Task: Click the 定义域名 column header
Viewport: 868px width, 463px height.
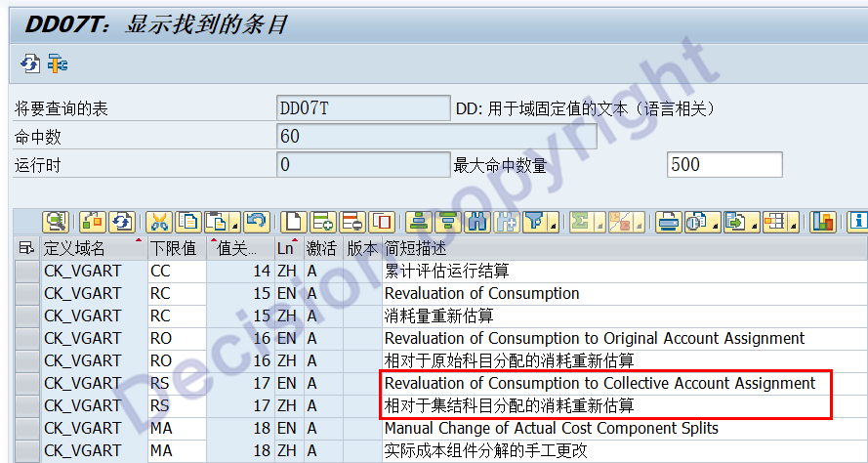Action: [x=88, y=248]
